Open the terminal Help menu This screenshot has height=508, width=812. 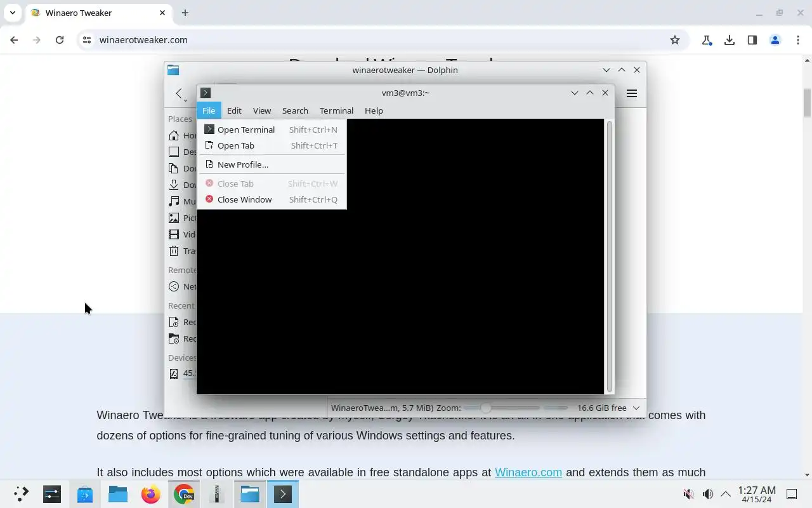(x=374, y=110)
